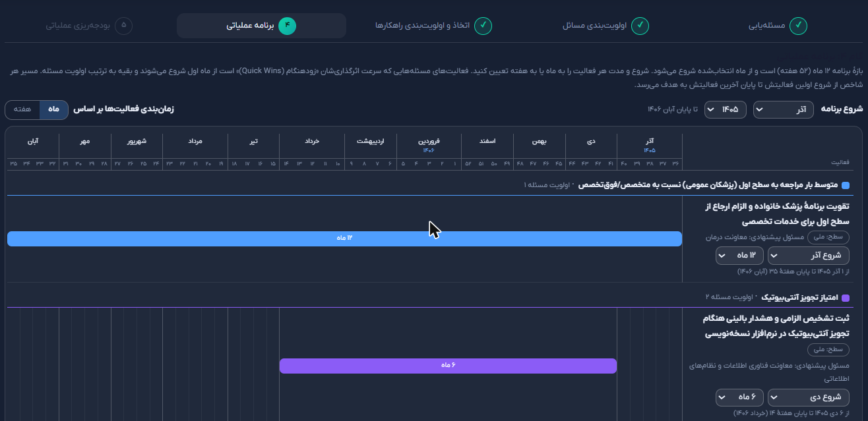Open the ۶ ماه duration dropdown
This screenshot has width=868, height=421.
[x=739, y=397]
